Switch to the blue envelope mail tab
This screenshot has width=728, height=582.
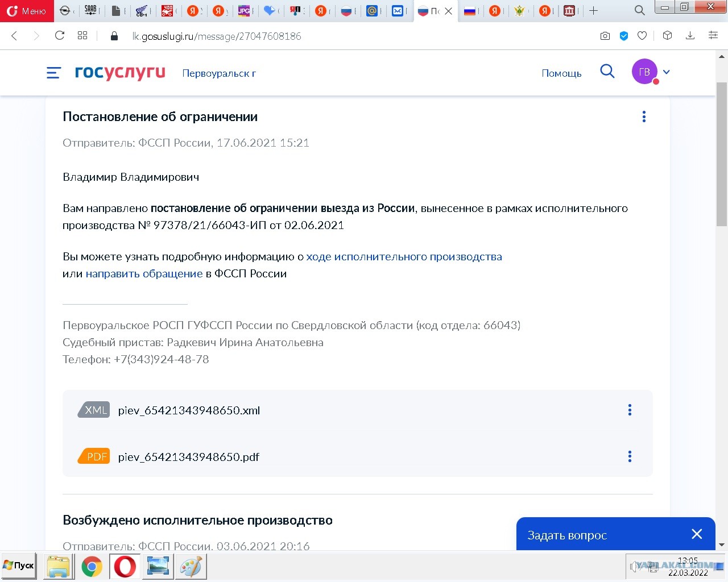[x=398, y=10]
